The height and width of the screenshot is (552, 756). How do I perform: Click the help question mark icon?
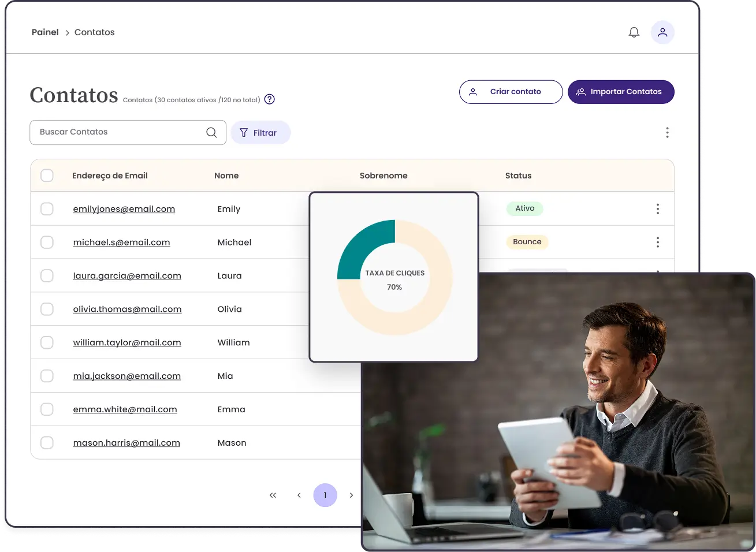(x=269, y=99)
